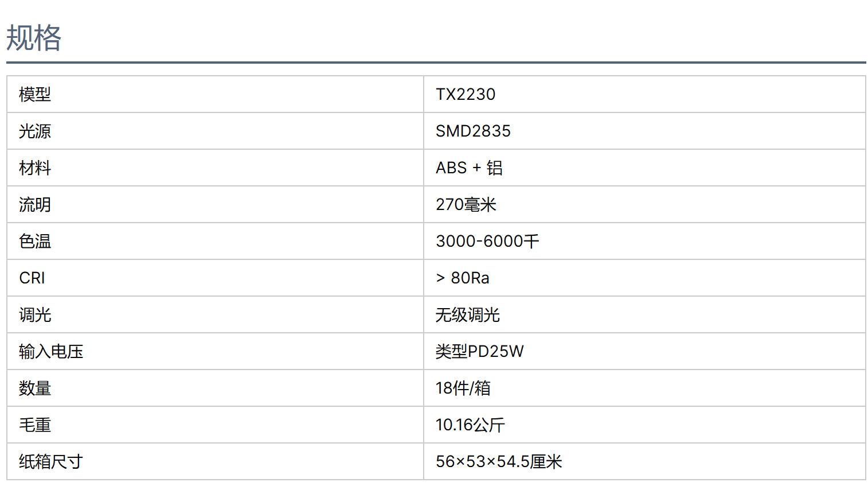Image resolution: width=868 pixels, height=490 pixels.
Task: Select the 270毫米 value cell
Action: [466, 205]
